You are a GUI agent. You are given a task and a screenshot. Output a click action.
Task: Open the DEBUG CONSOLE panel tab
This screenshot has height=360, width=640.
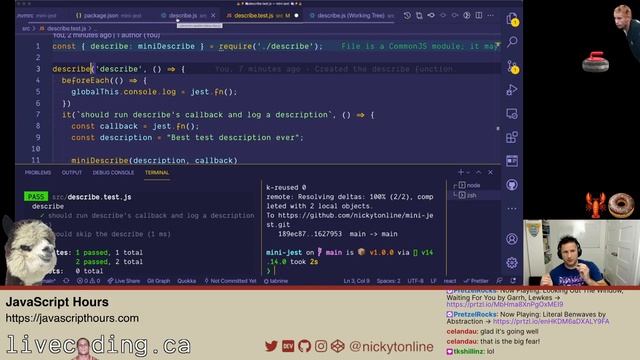point(113,173)
